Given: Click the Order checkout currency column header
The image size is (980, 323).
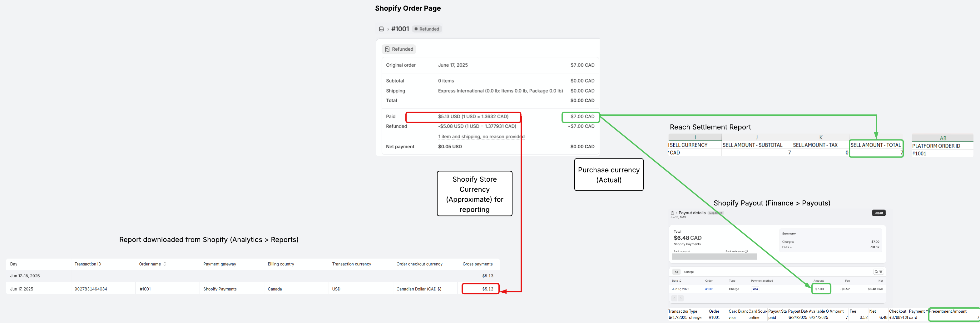Looking at the screenshot, I should [419, 264].
